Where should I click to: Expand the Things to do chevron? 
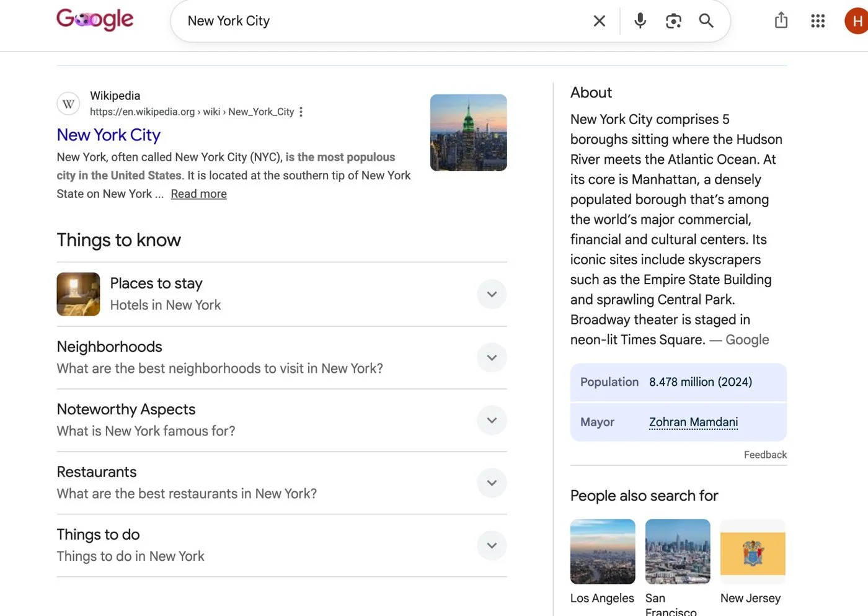(492, 545)
